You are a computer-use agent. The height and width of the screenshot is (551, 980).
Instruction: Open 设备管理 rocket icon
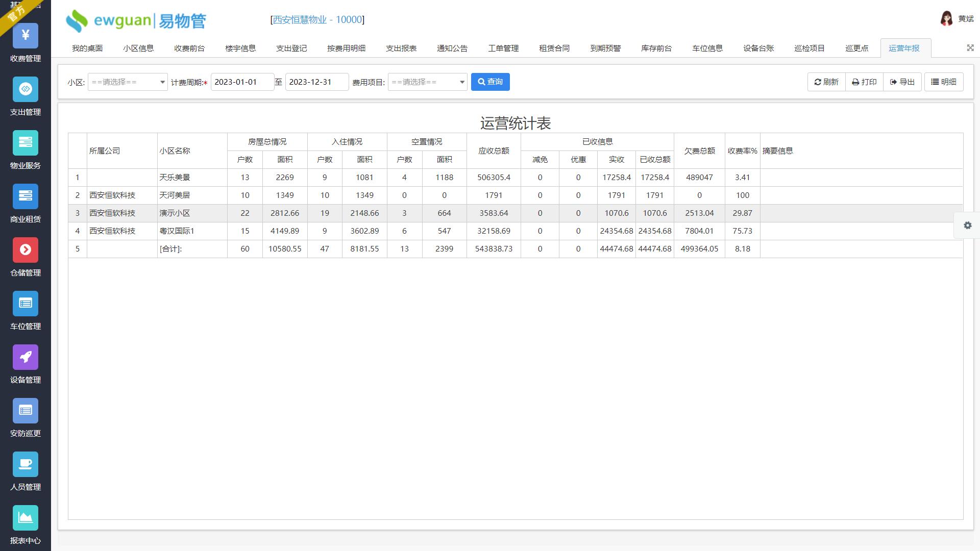[26, 357]
